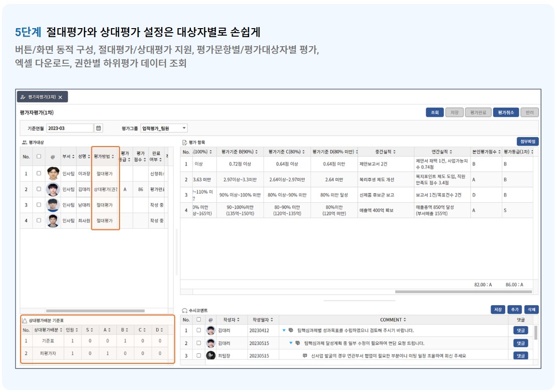The width and height of the screenshot is (557, 392).
Task: Click the comment bubble icon in first comment
Action: (x=291, y=330)
